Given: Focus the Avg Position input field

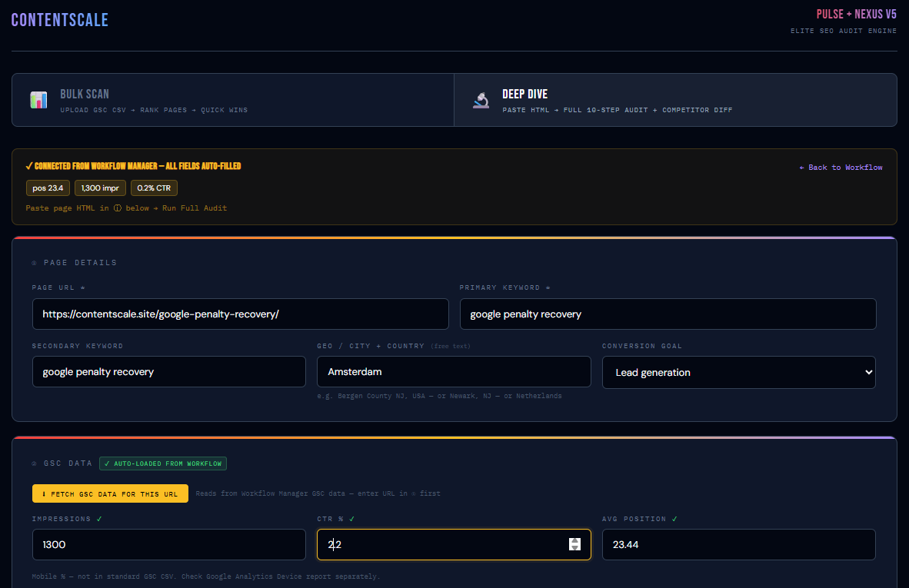Looking at the screenshot, I should [x=738, y=544].
